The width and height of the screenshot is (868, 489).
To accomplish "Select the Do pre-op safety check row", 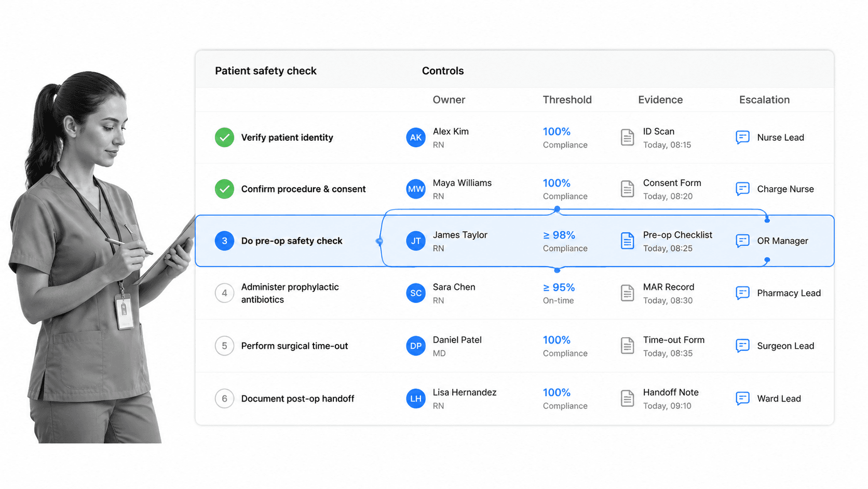I will pyautogui.click(x=514, y=241).
